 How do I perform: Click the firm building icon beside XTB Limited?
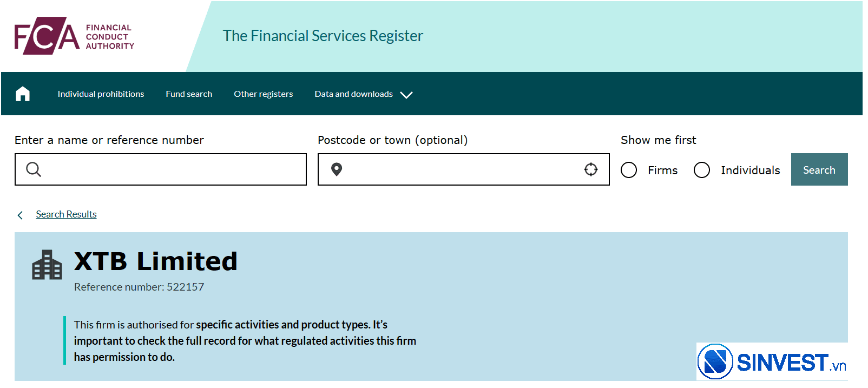click(x=47, y=265)
